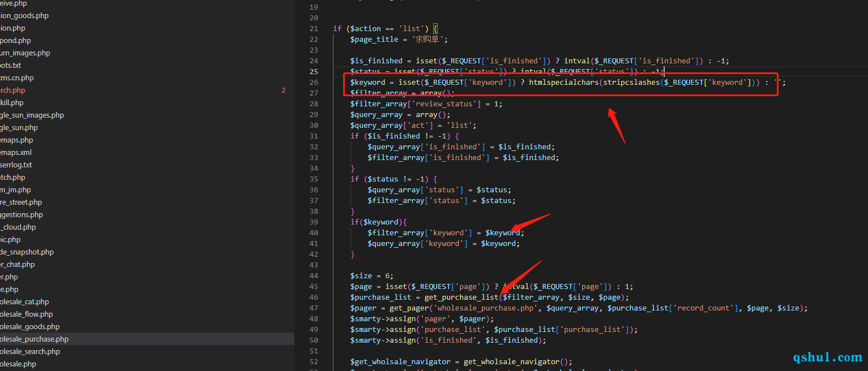Place cursor on $page_title variable
The image size is (868, 371).
pos(374,40)
